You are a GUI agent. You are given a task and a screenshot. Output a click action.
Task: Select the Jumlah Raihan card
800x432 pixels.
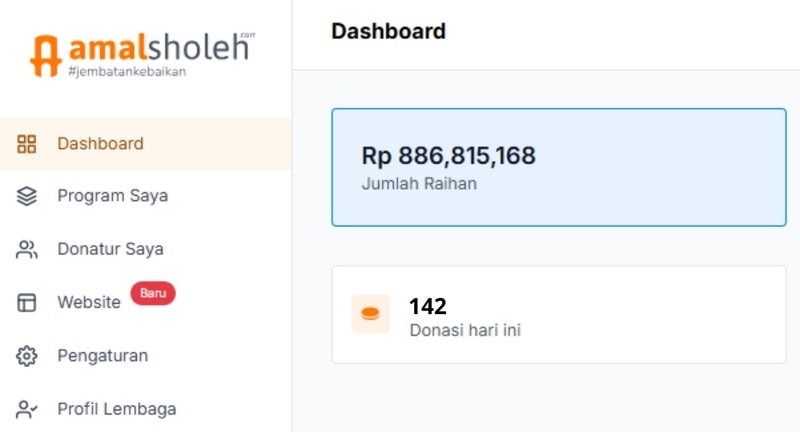tap(558, 167)
